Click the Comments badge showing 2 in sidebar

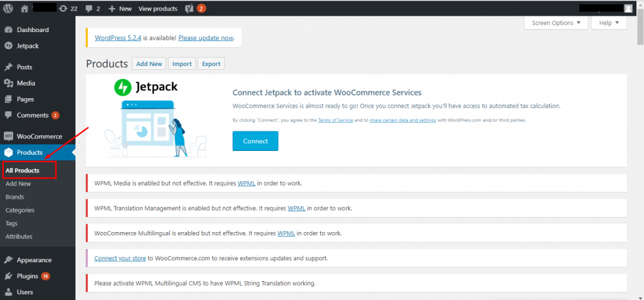tap(55, 116)
